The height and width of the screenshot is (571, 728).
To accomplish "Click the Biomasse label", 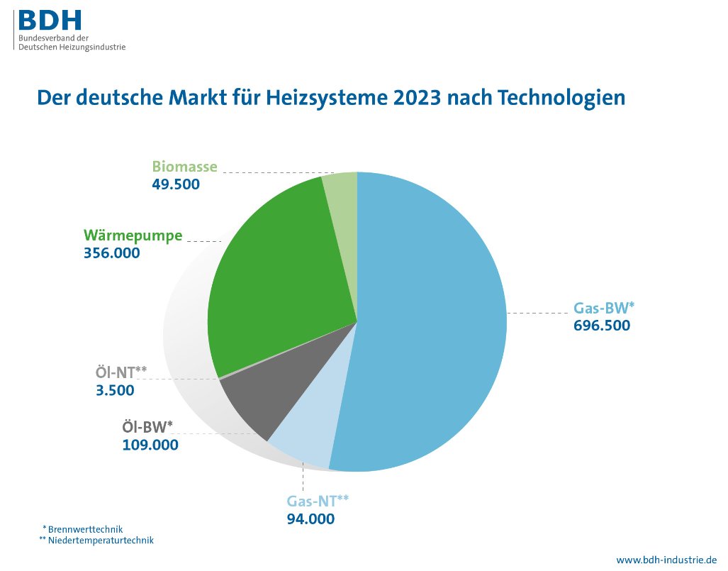I will [185, 166].
